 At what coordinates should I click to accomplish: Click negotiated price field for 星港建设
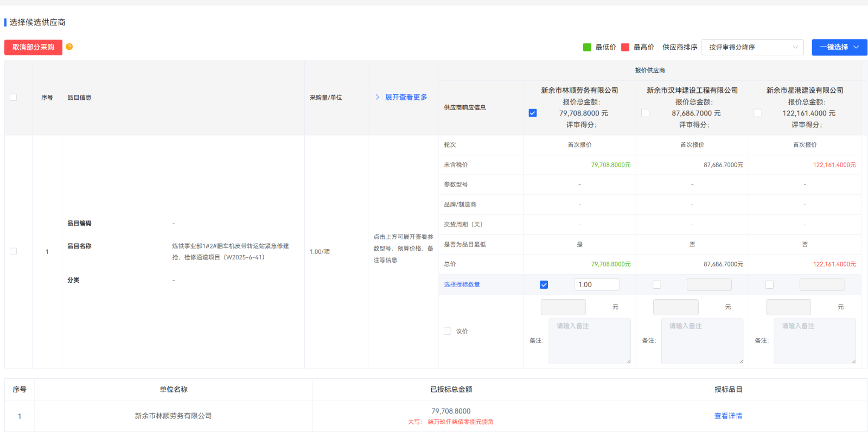(788, 307)
